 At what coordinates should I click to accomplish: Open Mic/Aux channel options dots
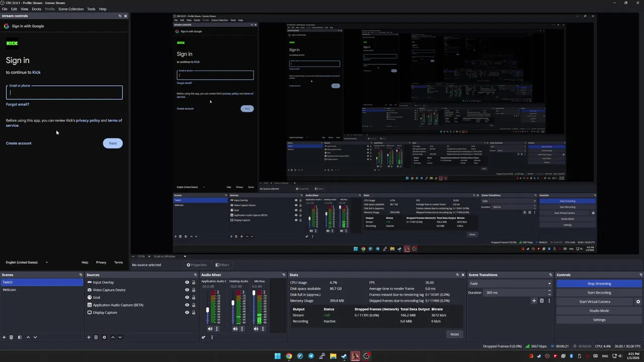pos(263,329)
